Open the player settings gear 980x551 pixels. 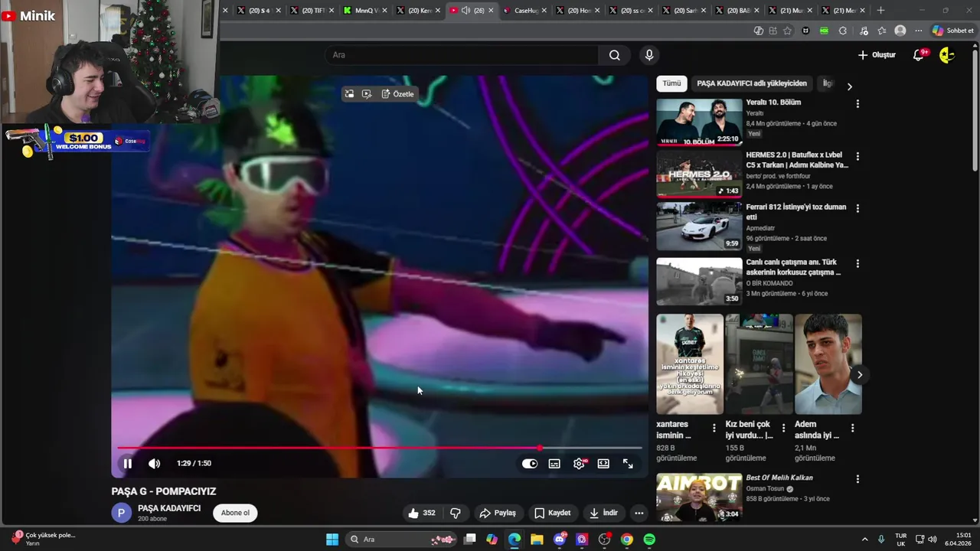point(580,463)
